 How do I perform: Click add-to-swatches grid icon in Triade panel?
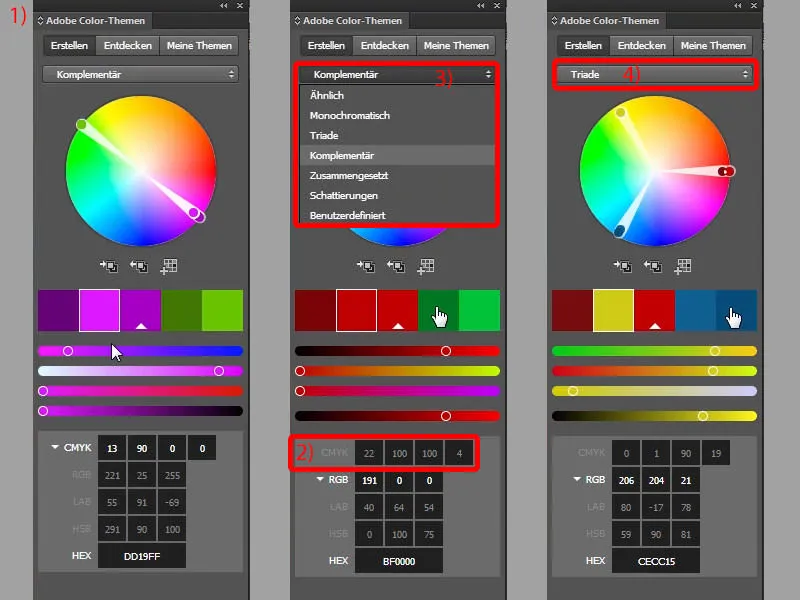tap(683, 266)
